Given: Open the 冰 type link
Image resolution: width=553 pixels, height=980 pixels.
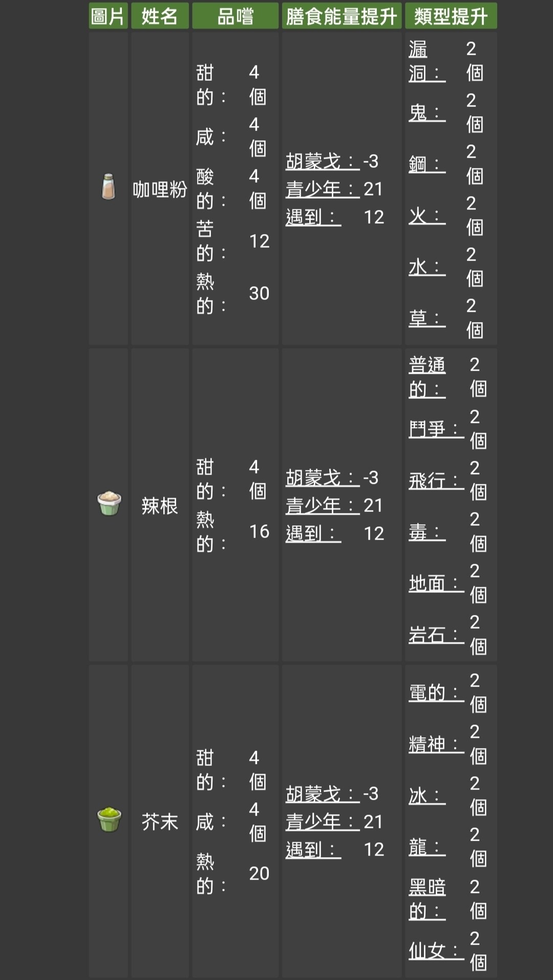Looking at the screenshot, I should (x=427, y=796).
